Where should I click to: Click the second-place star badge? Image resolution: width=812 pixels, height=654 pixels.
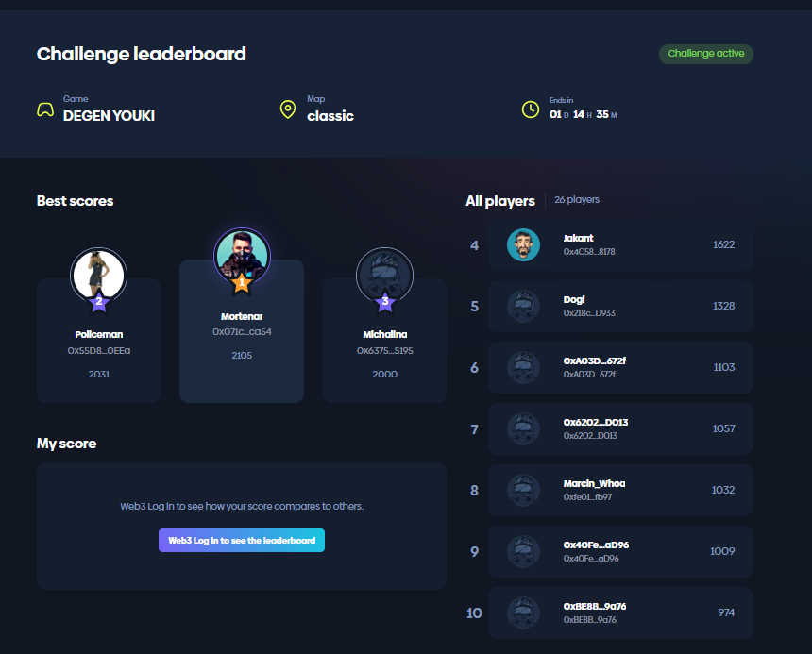tap(99, 303)
